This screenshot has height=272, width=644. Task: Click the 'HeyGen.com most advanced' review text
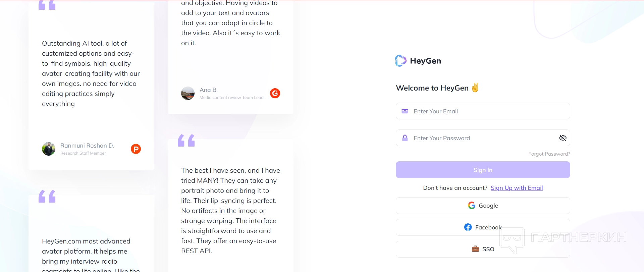[x=91, y=256]
